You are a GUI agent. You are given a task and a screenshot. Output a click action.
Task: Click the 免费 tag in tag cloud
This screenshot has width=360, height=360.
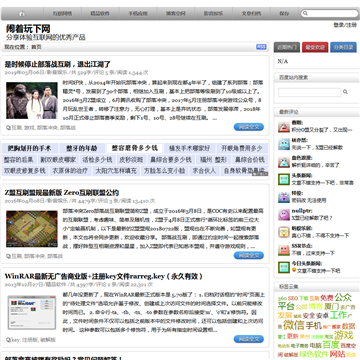(x=327, y=298)
